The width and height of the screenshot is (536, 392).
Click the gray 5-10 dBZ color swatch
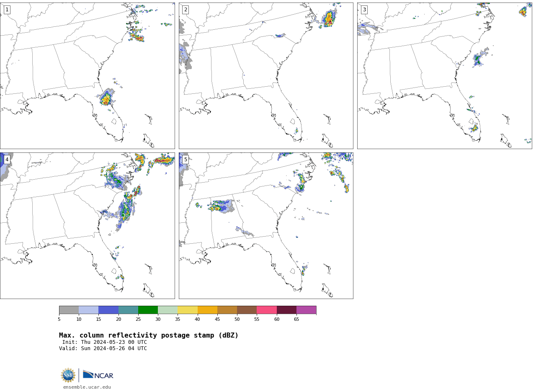tap(69, 310)
